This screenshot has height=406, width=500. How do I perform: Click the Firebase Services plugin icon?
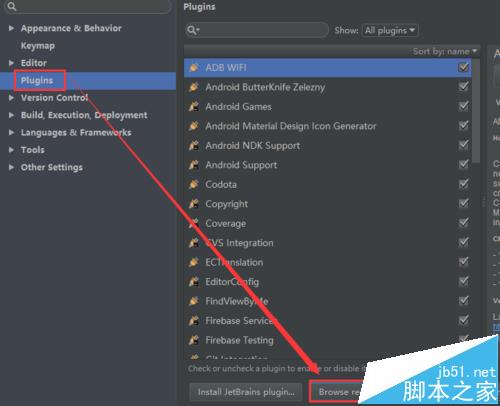click(x=194, y=321)
